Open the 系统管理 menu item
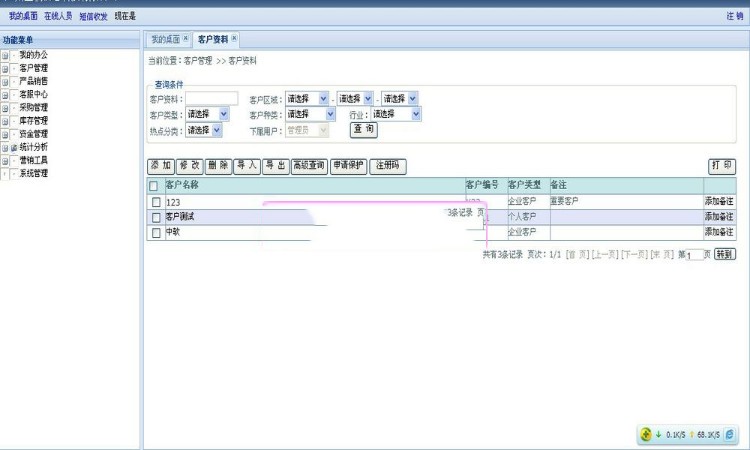The image size is (750, 450). coord(33,173)
